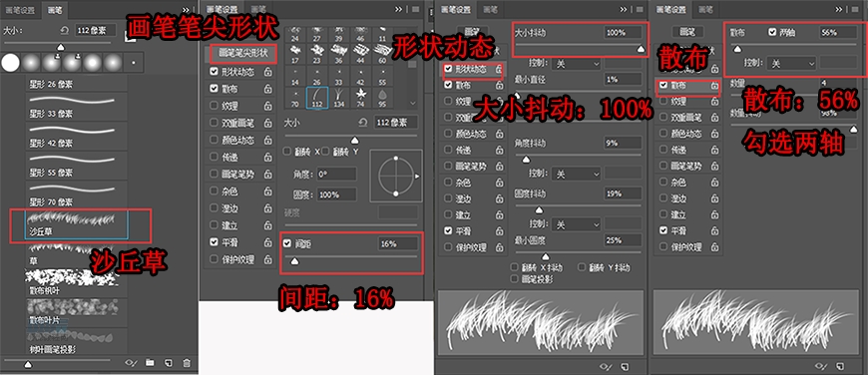Image resolution: width=868 pixels, height=375 pixels.
Task: Open control dropdown under 圆度抖动
Action: click(577, 224)
